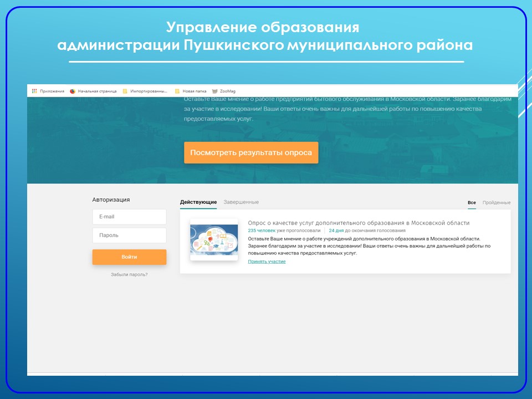The image size is (532, 399).
Task: Click the 235 человек vote count text
Action: tap(262, 231)
